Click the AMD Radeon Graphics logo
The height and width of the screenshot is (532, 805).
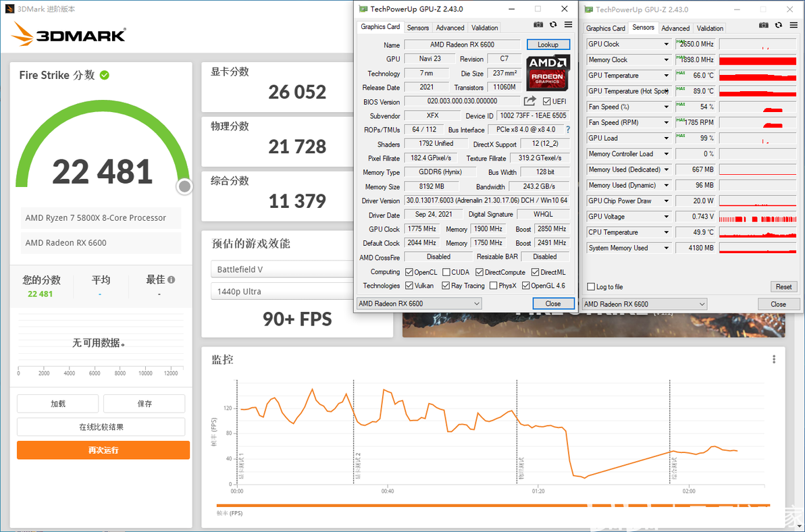click(x=548, y=73)
